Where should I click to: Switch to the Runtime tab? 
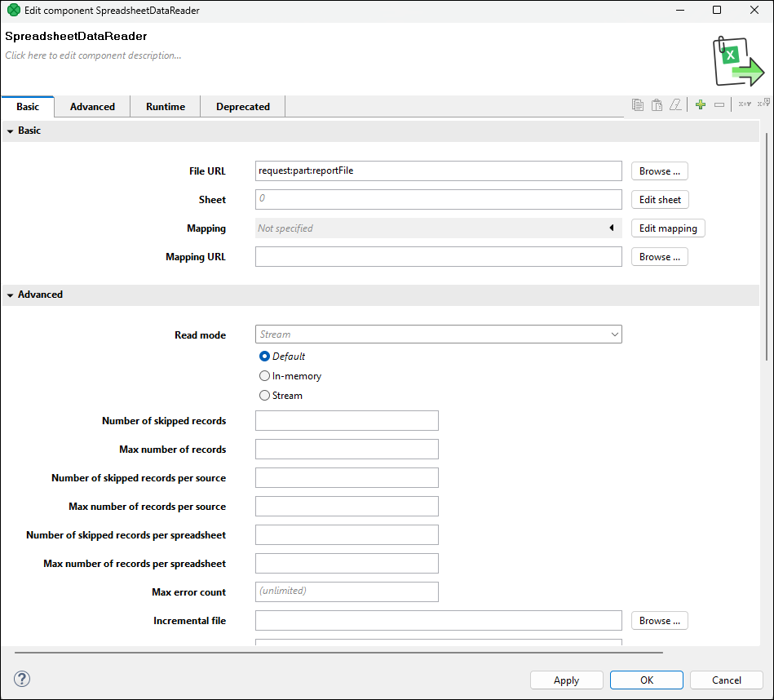(x=165, y=106)
